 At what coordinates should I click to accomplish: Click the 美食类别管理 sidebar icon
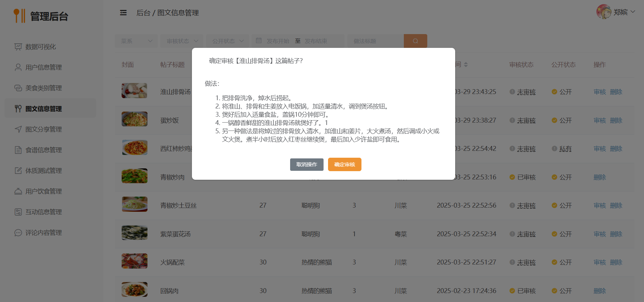tap(18, 88)
